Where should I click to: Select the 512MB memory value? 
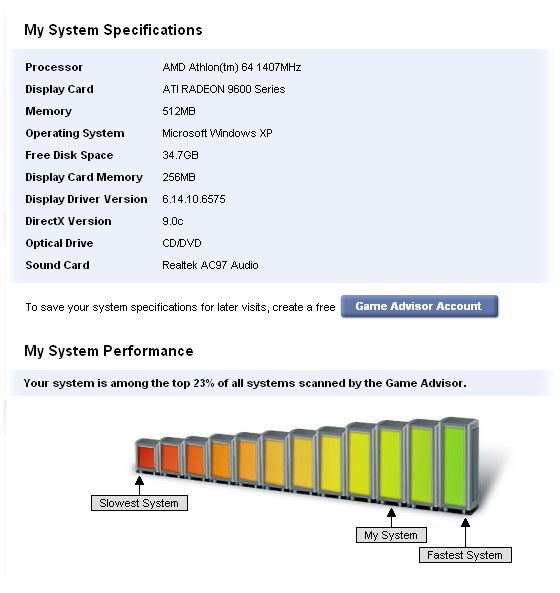pos(179,111)
